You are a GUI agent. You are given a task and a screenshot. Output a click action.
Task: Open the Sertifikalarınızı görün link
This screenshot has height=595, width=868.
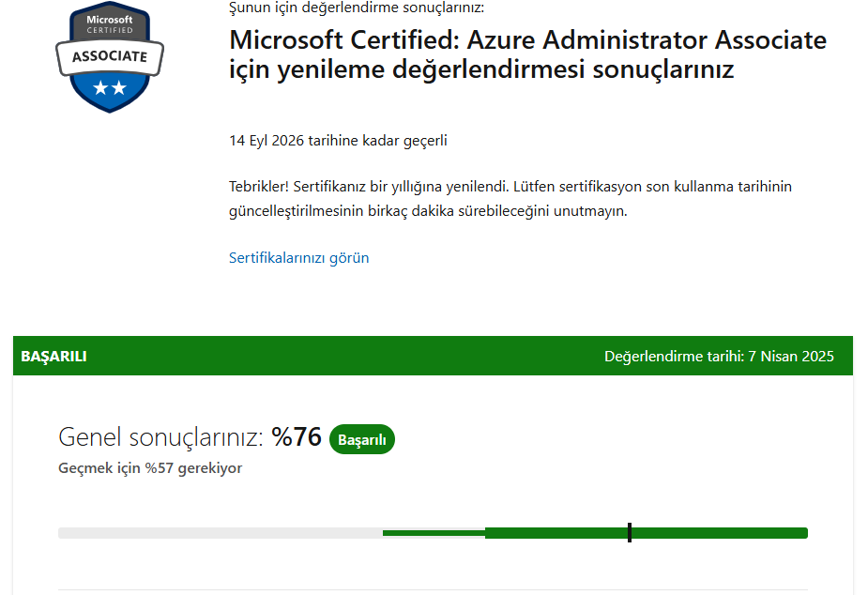[x=298, y=257]
